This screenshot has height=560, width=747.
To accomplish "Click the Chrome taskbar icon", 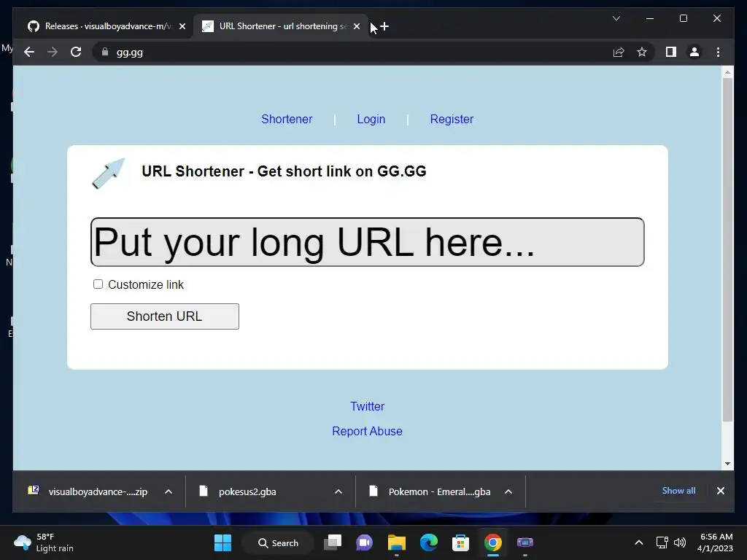I will (492, 542).
